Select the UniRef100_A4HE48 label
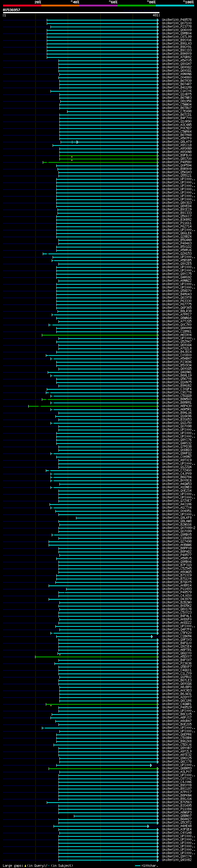Image resolution: width=197 pixels, height=868 pixels. pos(177,826)
